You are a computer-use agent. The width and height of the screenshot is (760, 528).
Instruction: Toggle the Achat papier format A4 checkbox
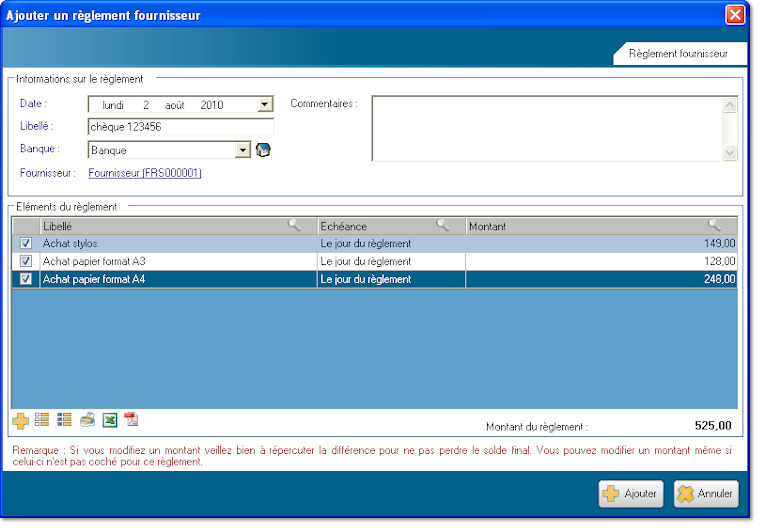[x=26, y=279]
